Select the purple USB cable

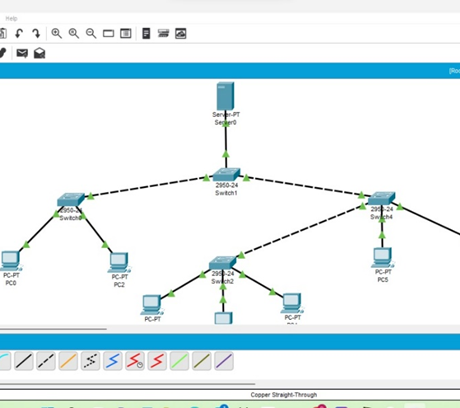click(x=224, y=361)
